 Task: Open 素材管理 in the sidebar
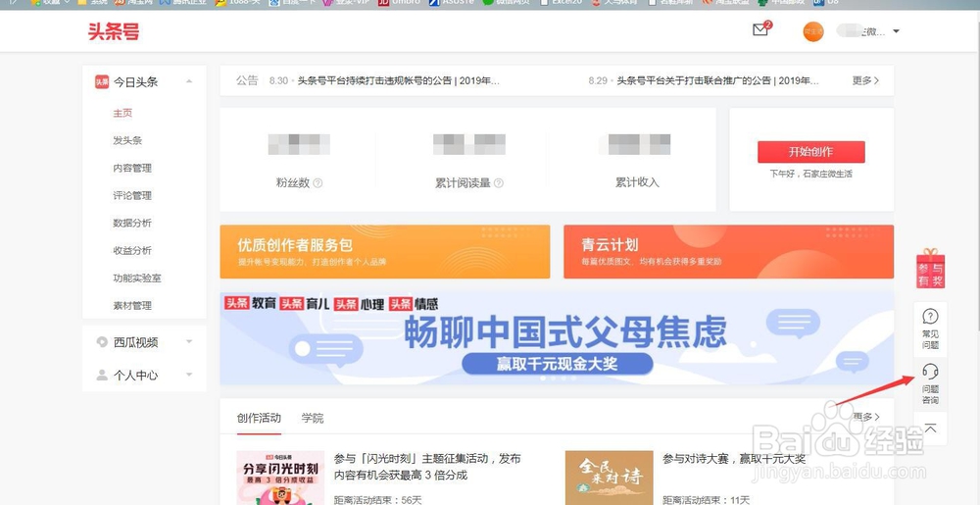132,306
